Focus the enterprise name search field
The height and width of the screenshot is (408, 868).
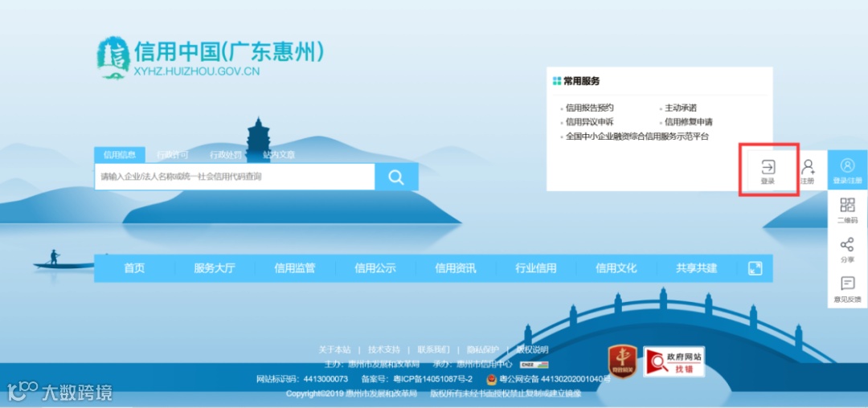click(x=235, y=177)
